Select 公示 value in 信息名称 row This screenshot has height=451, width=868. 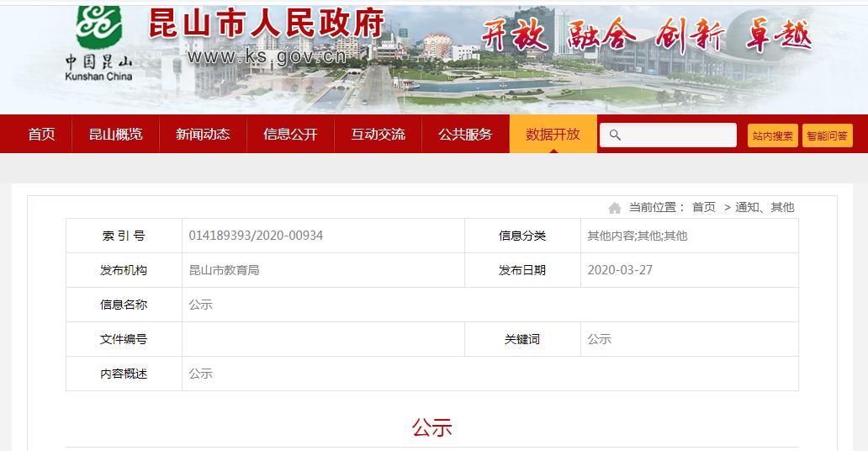tap(200, 305)
